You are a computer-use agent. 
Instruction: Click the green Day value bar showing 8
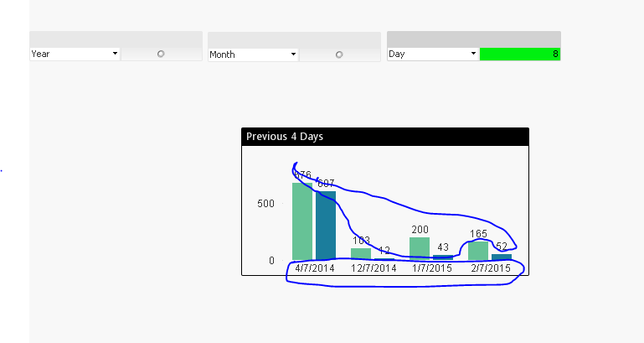(x=519, y=54)
